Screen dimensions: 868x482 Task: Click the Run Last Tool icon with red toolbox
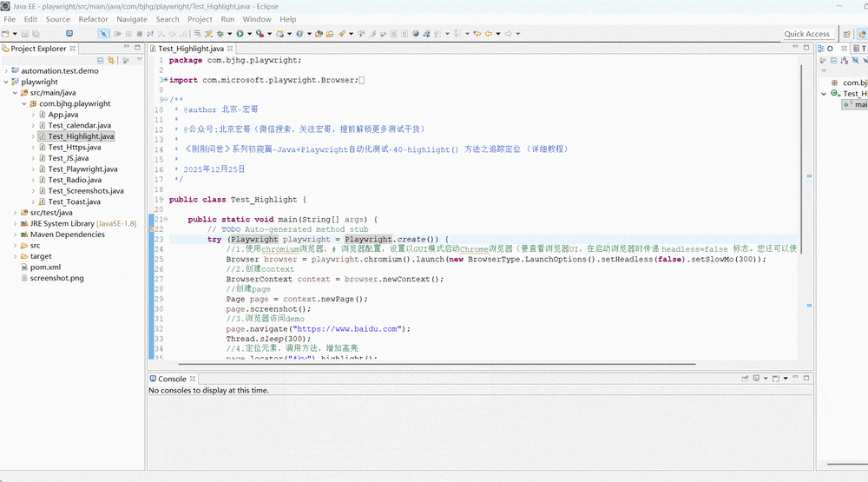(x=259, y=34)
